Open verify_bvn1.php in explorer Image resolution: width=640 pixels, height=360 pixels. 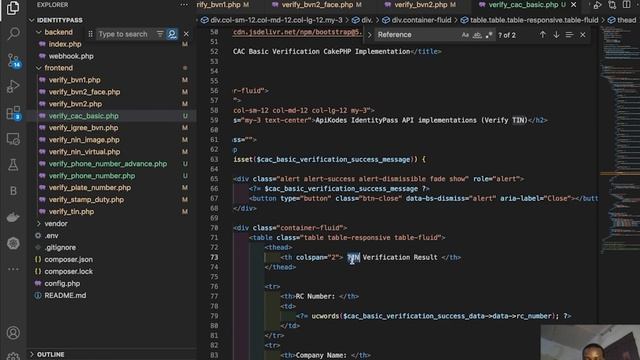[x=74, y=80]
